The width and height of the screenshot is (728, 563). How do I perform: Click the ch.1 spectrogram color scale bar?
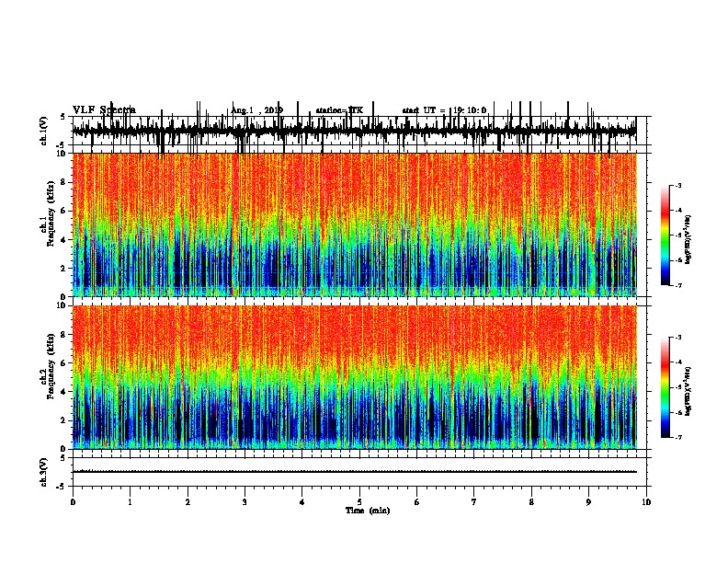665,236
